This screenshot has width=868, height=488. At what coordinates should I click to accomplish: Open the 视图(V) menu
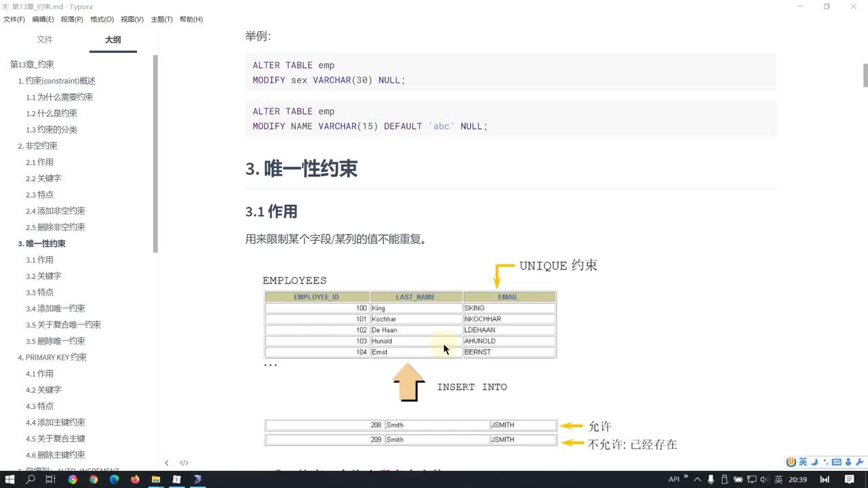pyautogui.click(x=132, y=20)
